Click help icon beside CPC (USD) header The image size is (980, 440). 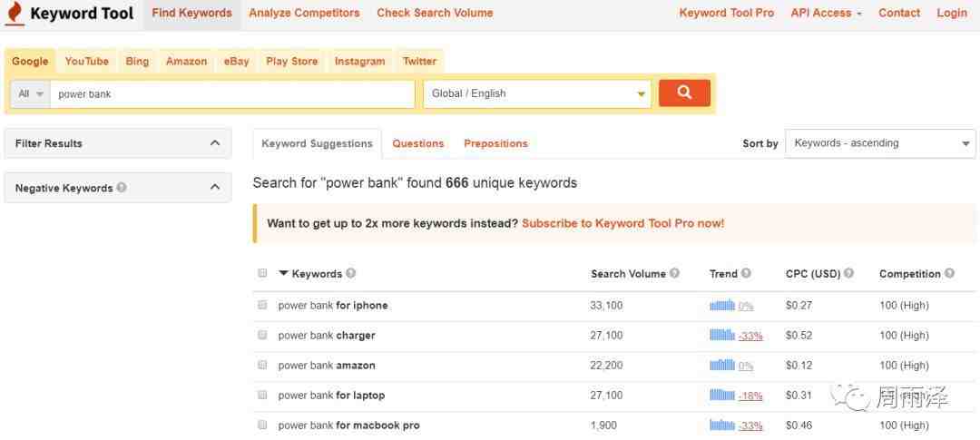coord(848,273)
